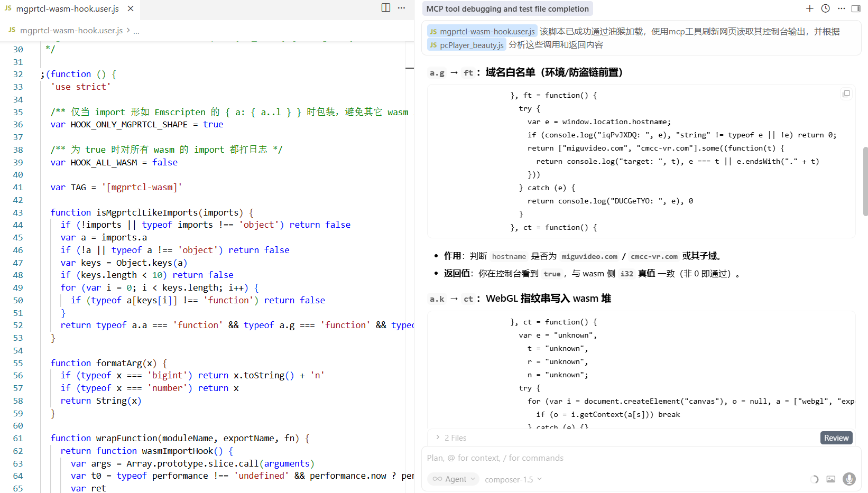The height and width of the screenshot is (493, 868).
Task: Click inline code 'cmcc-vr.com' in bullet
Action: point(654,256)
